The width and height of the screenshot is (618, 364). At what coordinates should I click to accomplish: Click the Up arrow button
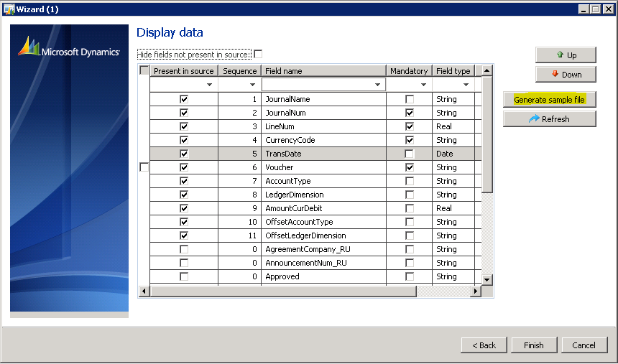(566, 55)
